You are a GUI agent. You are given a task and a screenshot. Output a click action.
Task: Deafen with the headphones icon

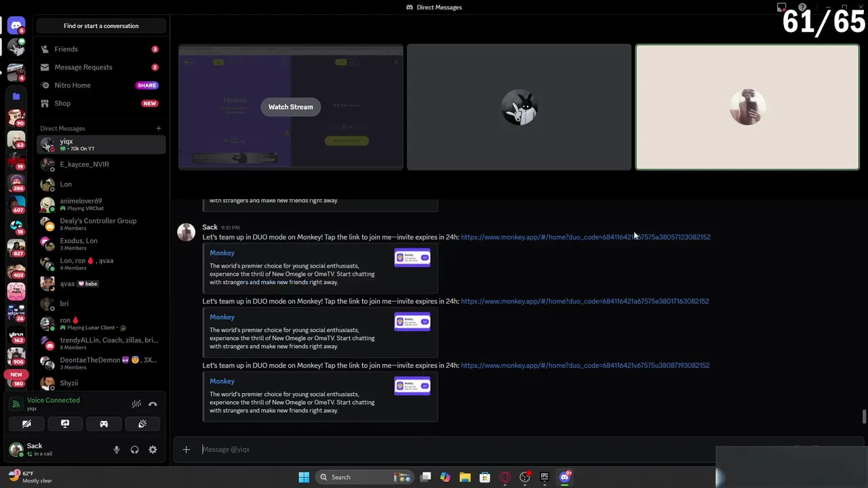tap(134, 449)
